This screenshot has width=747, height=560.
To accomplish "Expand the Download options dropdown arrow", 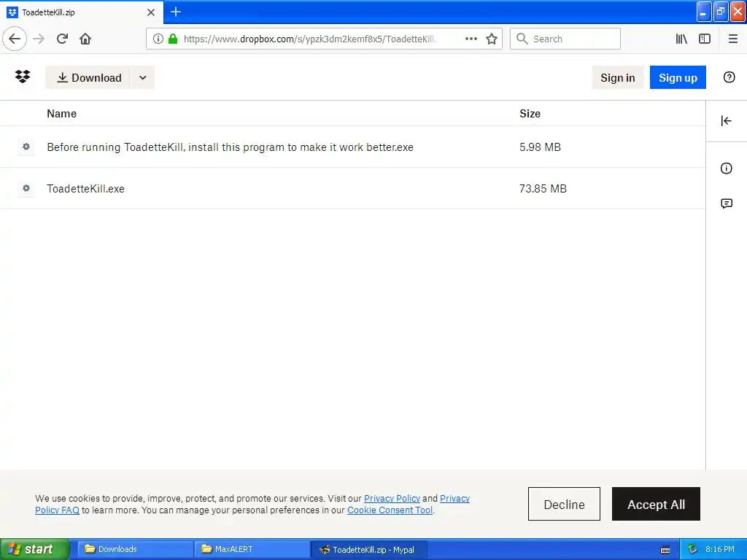I will click(142, 77).
